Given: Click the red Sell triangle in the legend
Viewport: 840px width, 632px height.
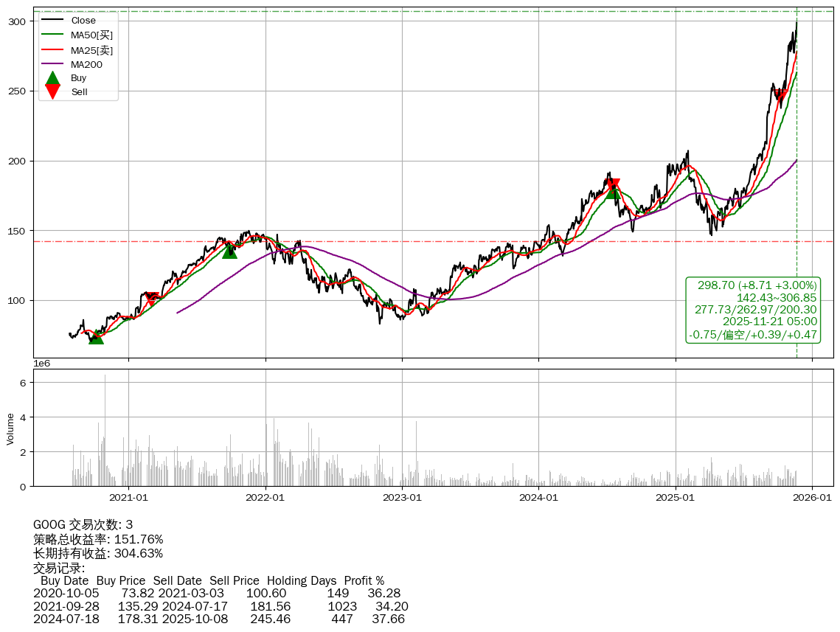Looking at the screenshot, I should coord(52,91).
